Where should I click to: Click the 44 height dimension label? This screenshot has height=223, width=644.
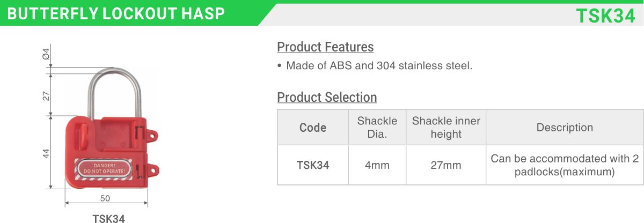click(x=47, y=153)
